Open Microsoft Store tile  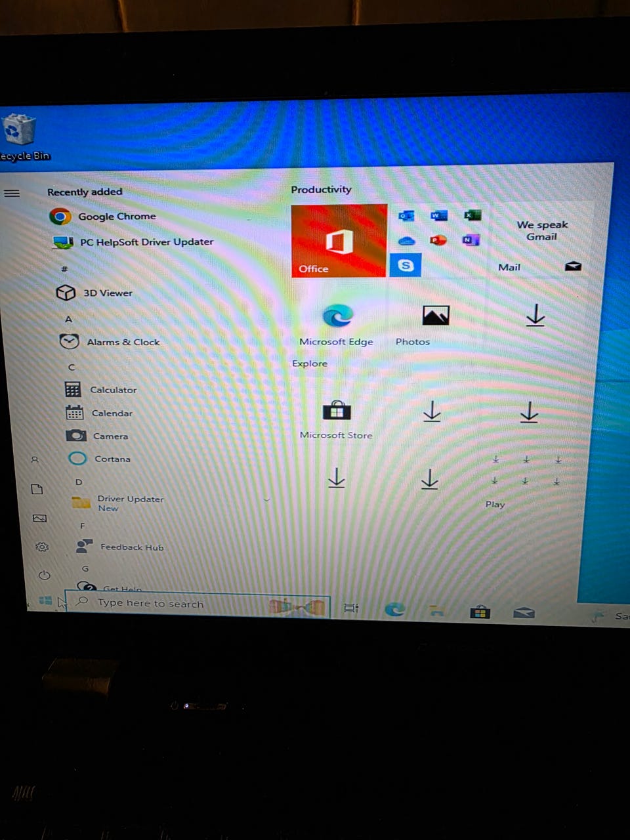tap(337, 419)
